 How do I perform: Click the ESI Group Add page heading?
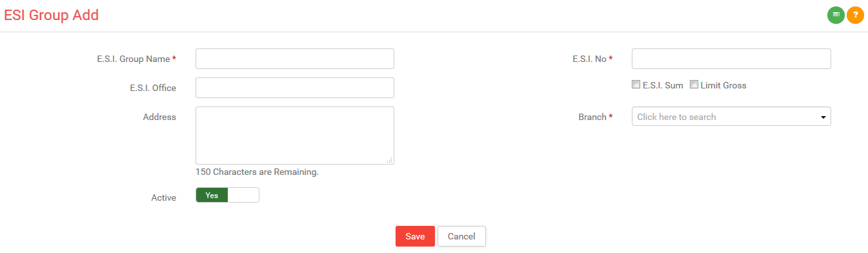point(52,15)
